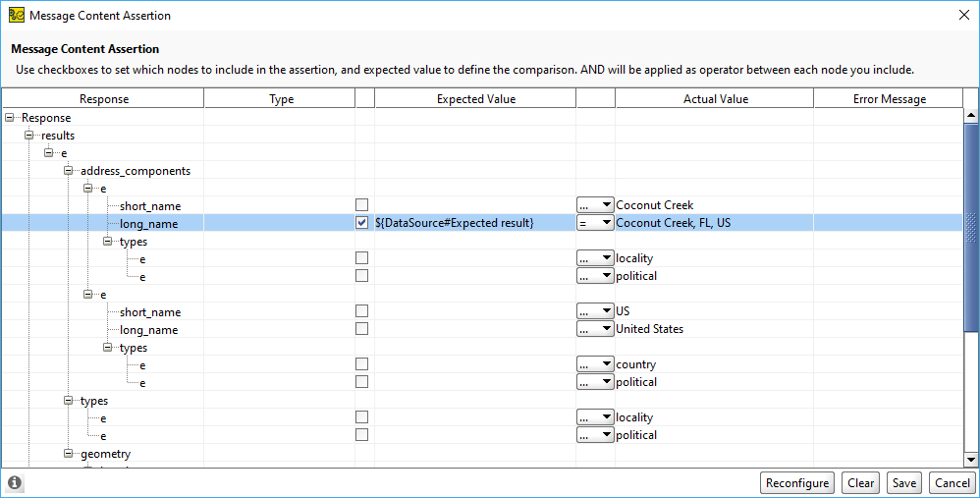
Task: Uncheck the long_name Coconut Creek checkbox
Action: point(362,223)
